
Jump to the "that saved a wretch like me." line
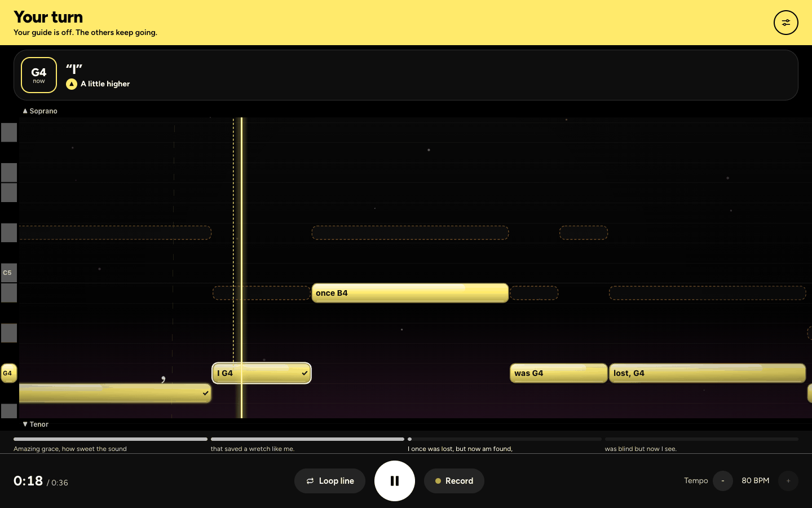coord(307,444)
